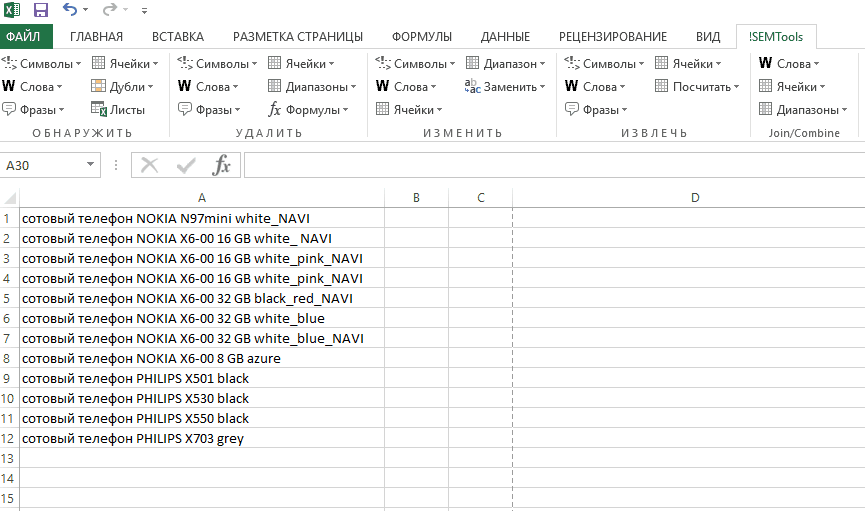Select column A header
The image size is (865, 511).
pyautogui.click(x=202, y=198)
